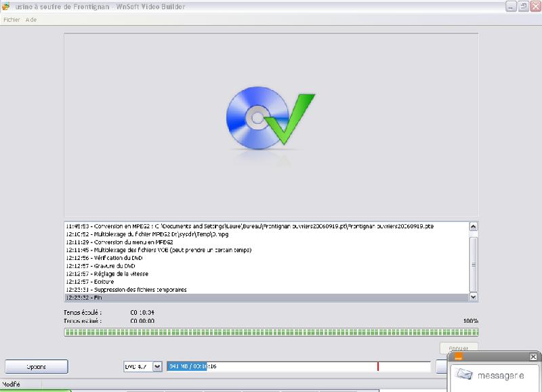Open the Fichier menu
The image size is (542, 392).
[x=12, y=20]
